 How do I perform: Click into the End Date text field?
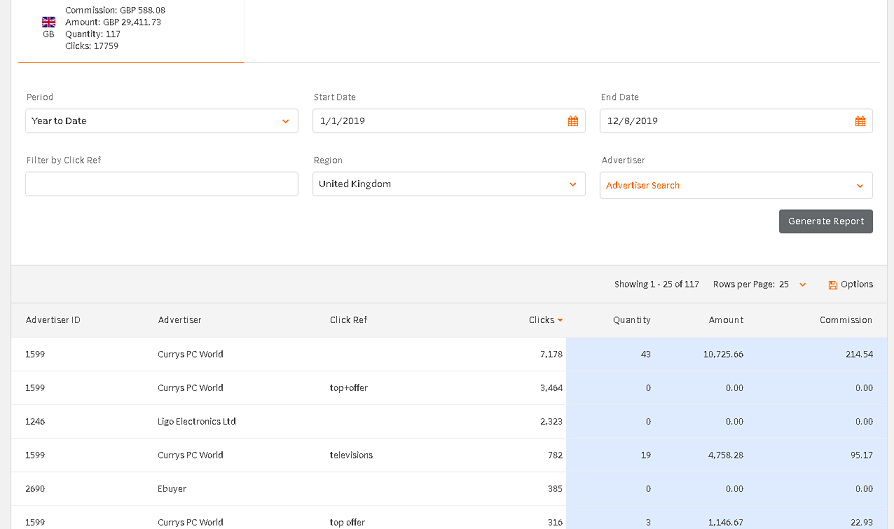coord(722,121)
